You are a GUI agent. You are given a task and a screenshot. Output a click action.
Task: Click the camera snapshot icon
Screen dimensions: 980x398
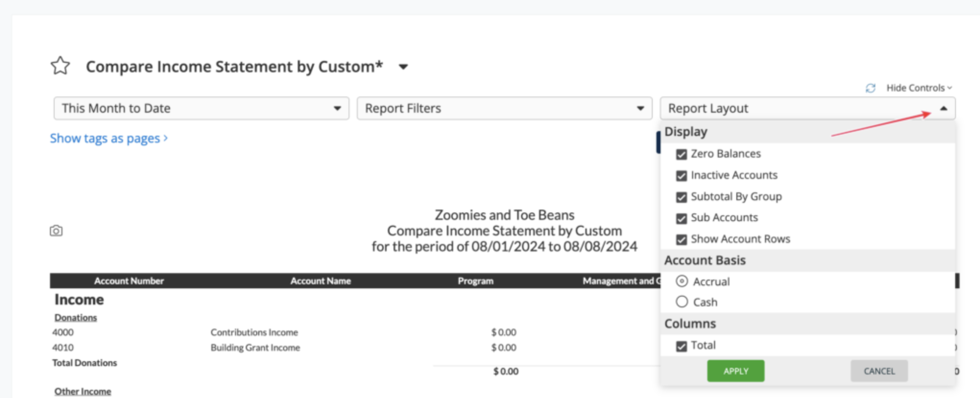pos(56,231)
